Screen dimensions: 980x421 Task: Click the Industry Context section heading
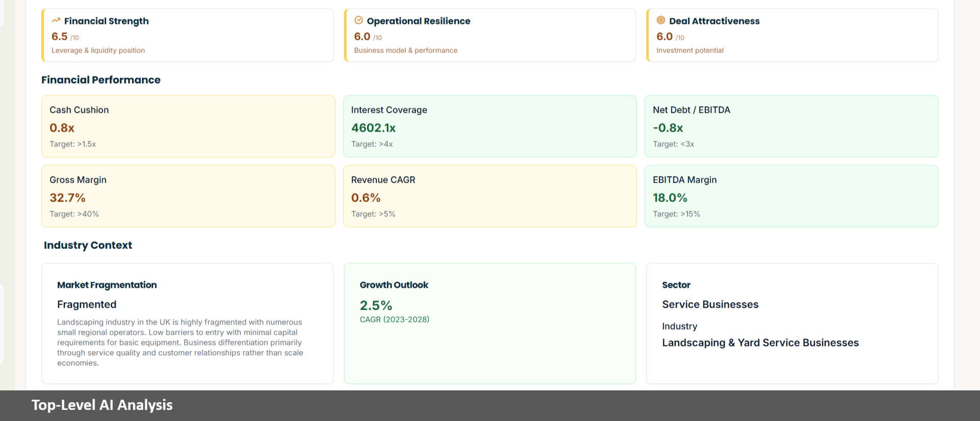[x=88, y=245]
